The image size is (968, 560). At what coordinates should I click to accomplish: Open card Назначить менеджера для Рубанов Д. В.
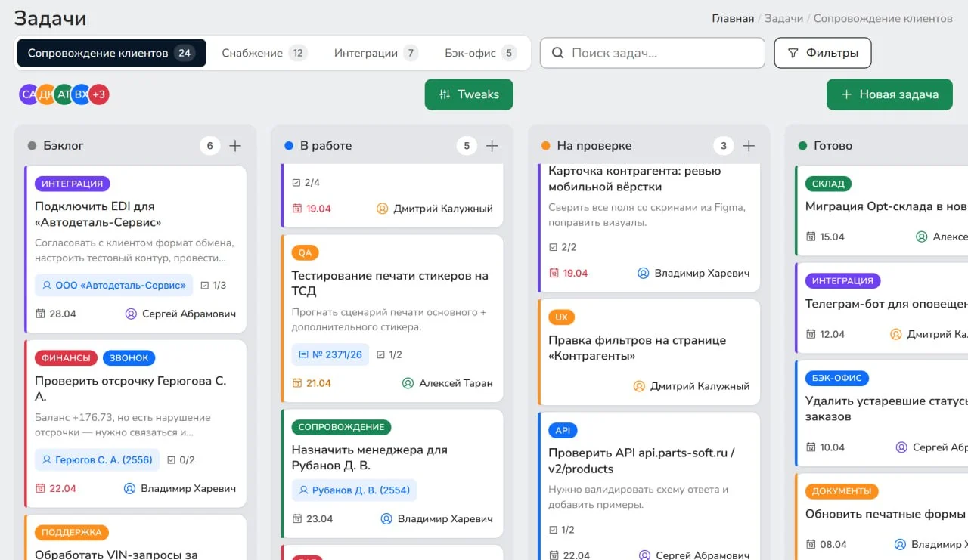pos(392,473)
